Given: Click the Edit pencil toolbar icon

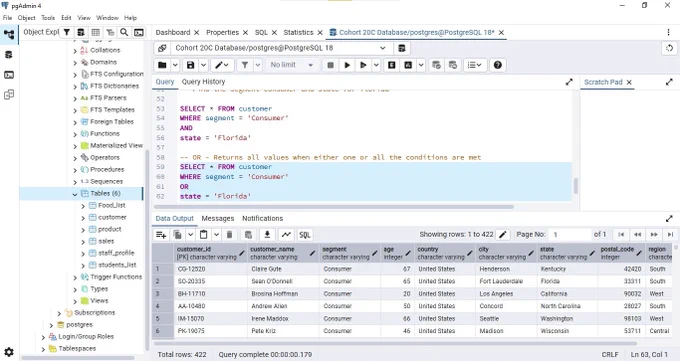Looking at the screenshot, I should pos(222,65).
